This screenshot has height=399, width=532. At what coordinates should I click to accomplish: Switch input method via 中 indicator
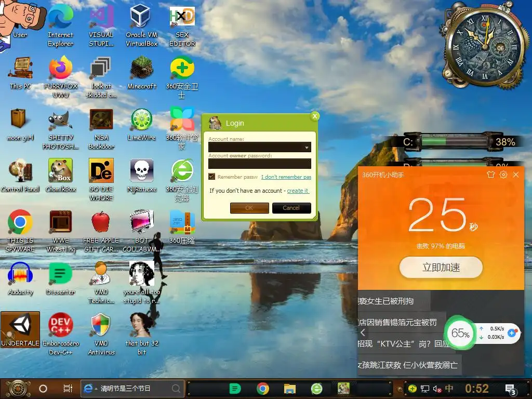tap(449, 388)
